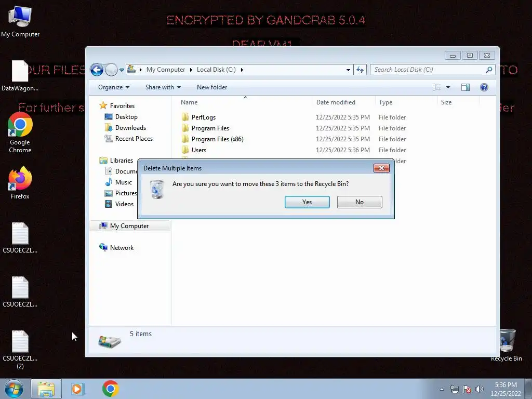Select the Firefox desktop shortcut
The image size is (532, 399).
pyautogui.click(x=20, y=183)
